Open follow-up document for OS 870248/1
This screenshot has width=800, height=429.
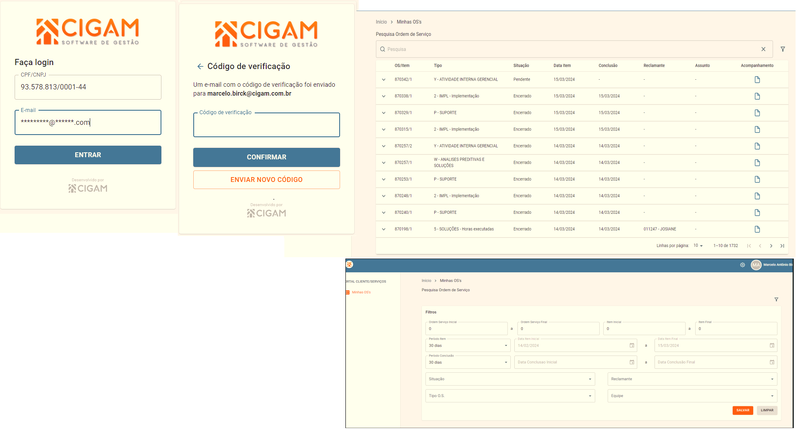757,196
